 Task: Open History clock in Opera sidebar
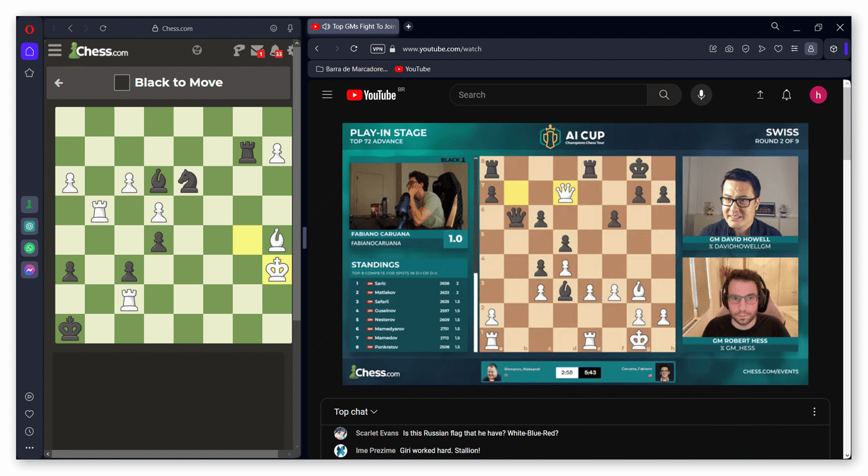(30, 431)
